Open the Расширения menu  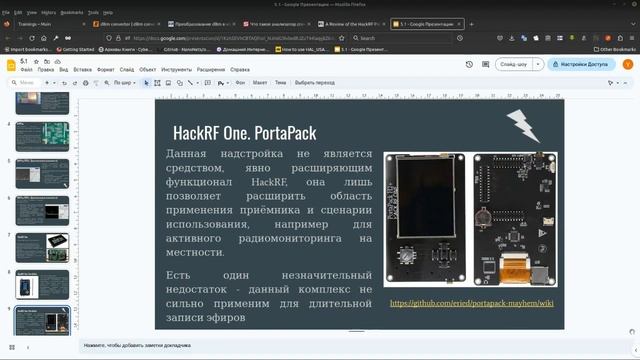pos(211,70)
